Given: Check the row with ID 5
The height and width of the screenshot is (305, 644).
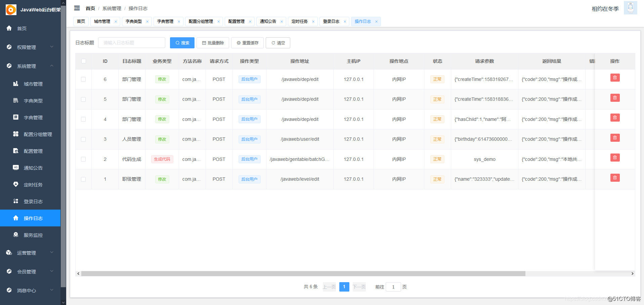Looking at the screenshot, I should pos(83,99).
